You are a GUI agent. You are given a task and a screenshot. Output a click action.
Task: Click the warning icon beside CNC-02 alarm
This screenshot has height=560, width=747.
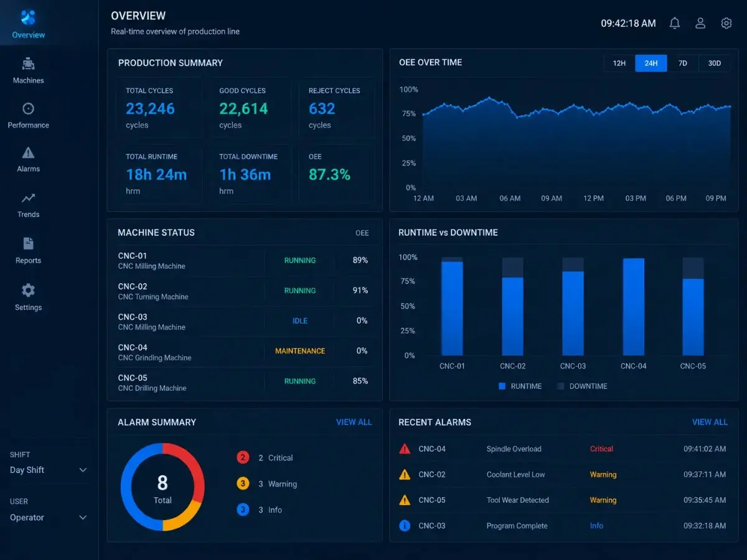[405, 474]
